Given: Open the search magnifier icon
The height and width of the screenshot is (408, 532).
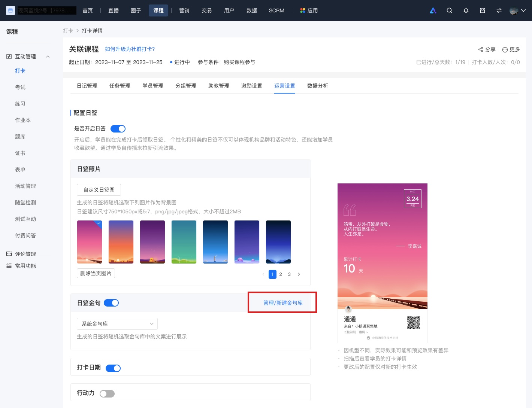Looking at the screenshot, I should (x=450, y=10).
